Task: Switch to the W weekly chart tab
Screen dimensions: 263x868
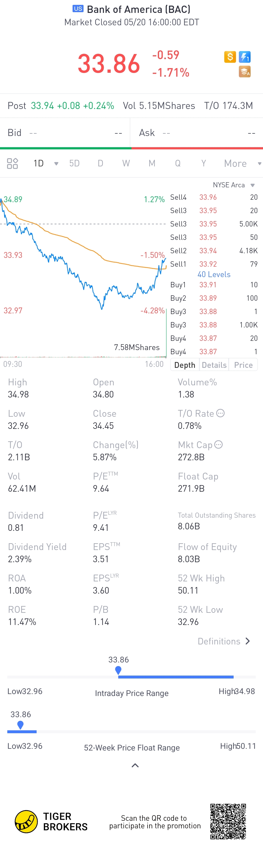Action: click(x=126, y=163)
